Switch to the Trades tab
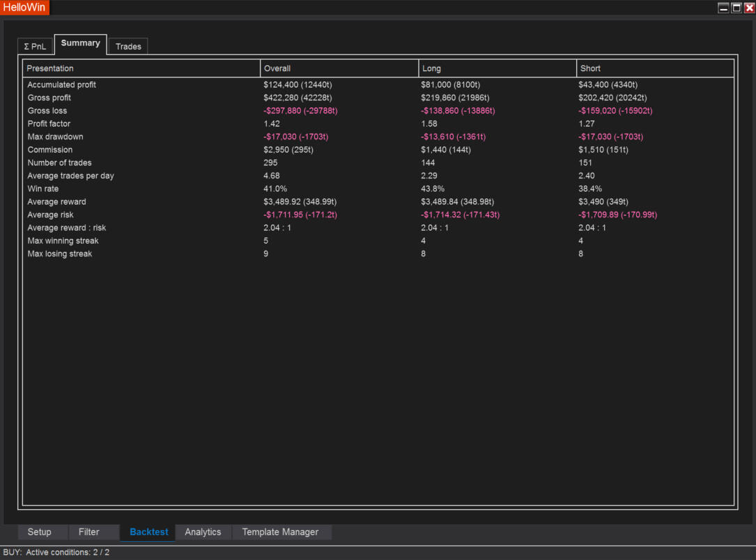756x560 pixels. pyautogui.click(x=128, y=47)
